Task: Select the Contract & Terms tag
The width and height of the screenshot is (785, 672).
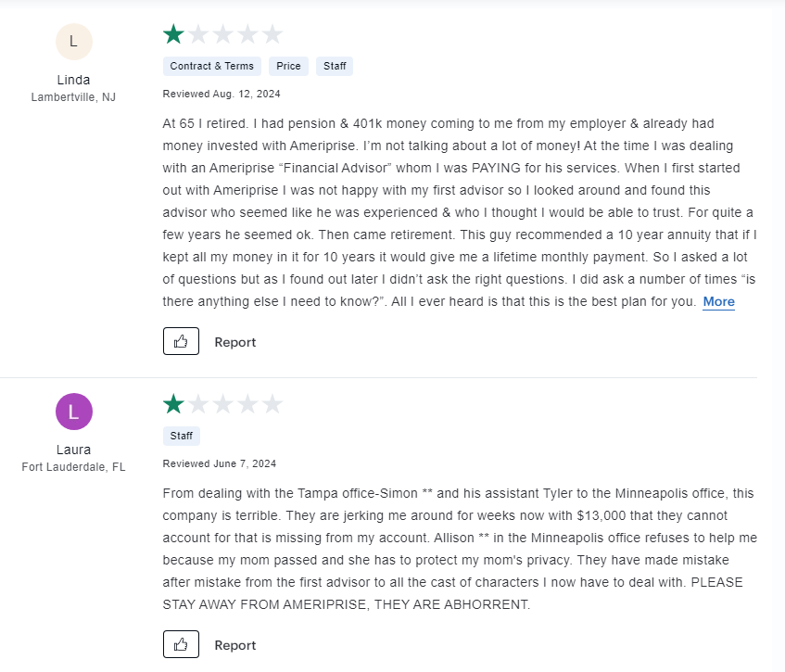Action: 211,66
